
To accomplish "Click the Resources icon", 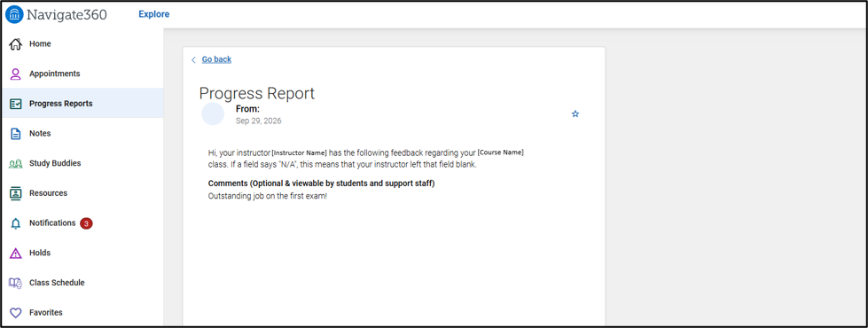I will pos(15,193).
